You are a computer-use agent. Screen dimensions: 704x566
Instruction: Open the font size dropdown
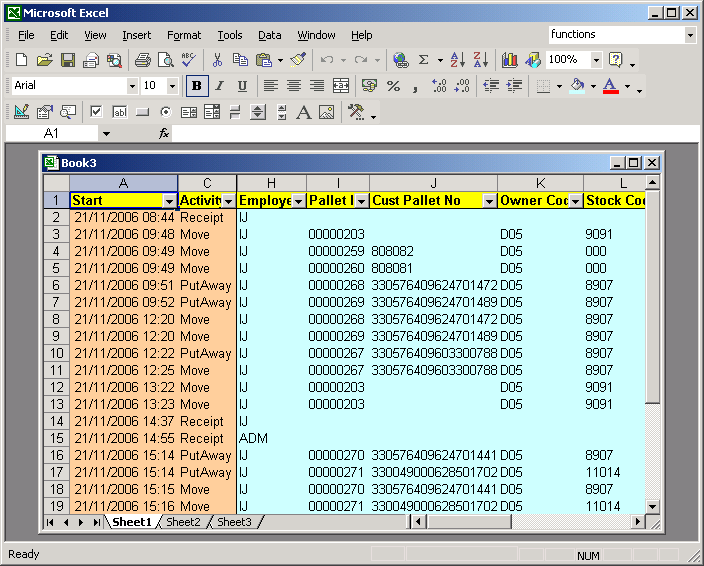172,86
